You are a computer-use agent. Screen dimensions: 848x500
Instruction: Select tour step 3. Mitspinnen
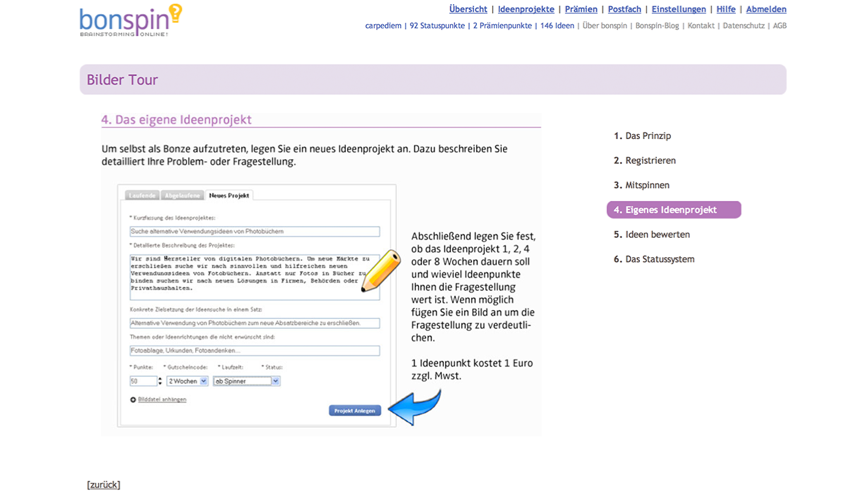(x=642, y=185)
